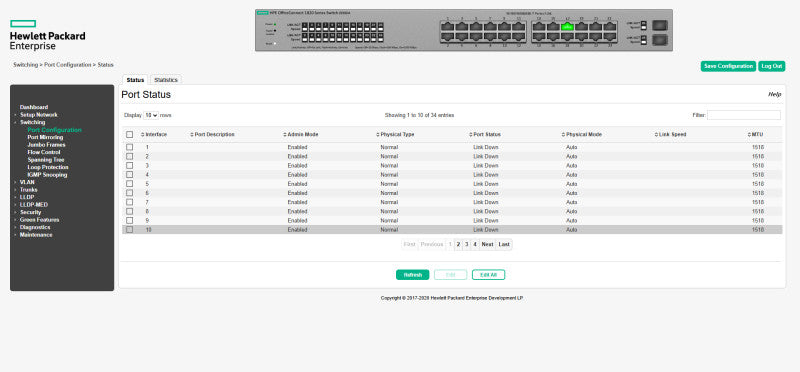800x372 pixels.
Task: Click port 12 on the switch front panel
Action: [518, 37]
